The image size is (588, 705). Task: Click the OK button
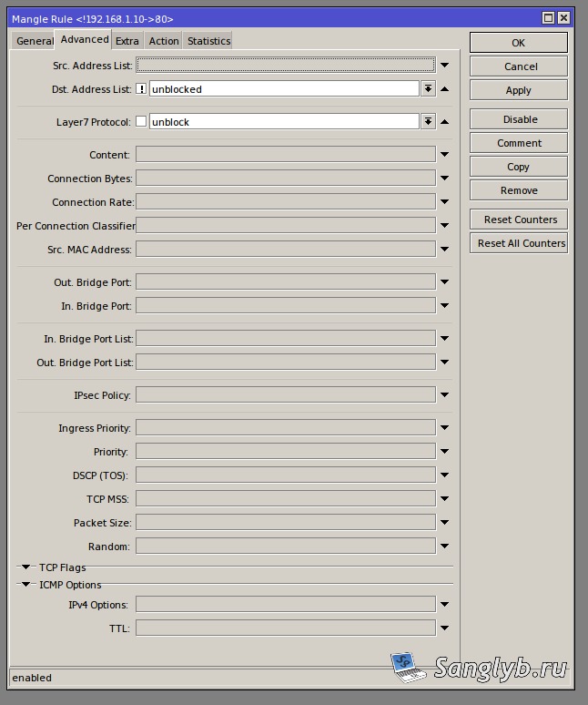[x=519, y=43]
